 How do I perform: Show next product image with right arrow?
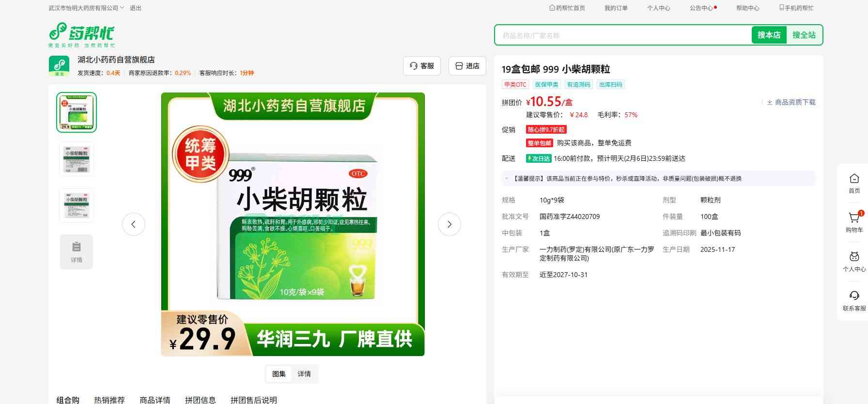[x=449, y=224]
